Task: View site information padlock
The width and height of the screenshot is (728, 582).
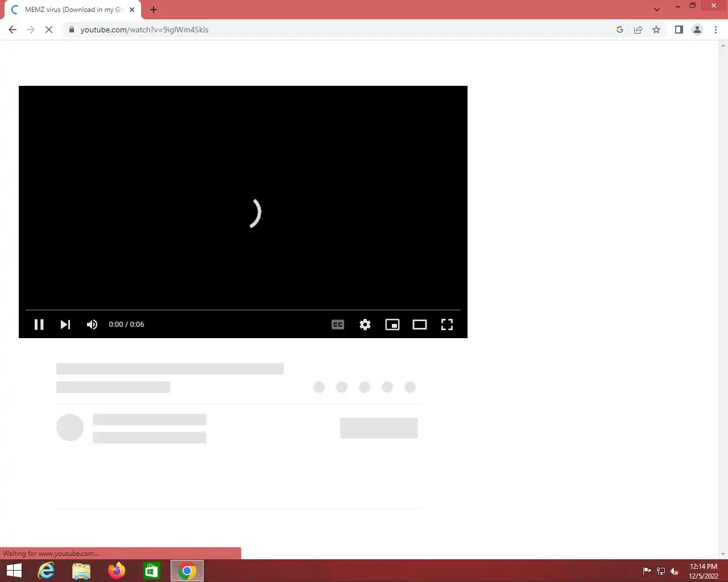Action: tap(71, 30)
